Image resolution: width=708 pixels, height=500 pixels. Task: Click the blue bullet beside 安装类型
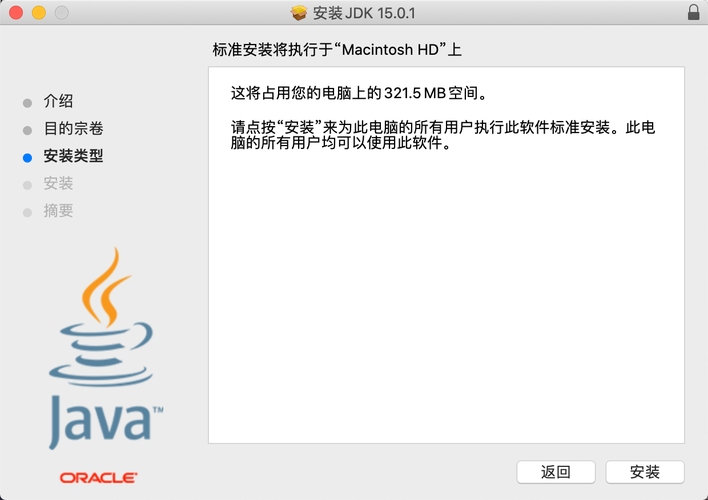(28, 158)
